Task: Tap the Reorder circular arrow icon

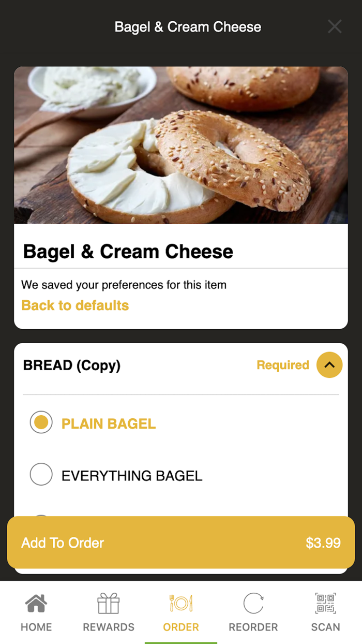Action: pos(253,604)
